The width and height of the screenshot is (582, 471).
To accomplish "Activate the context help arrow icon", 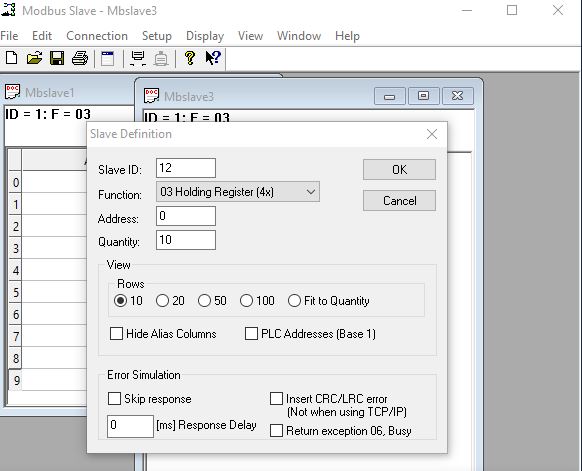I will click(213, 58).
